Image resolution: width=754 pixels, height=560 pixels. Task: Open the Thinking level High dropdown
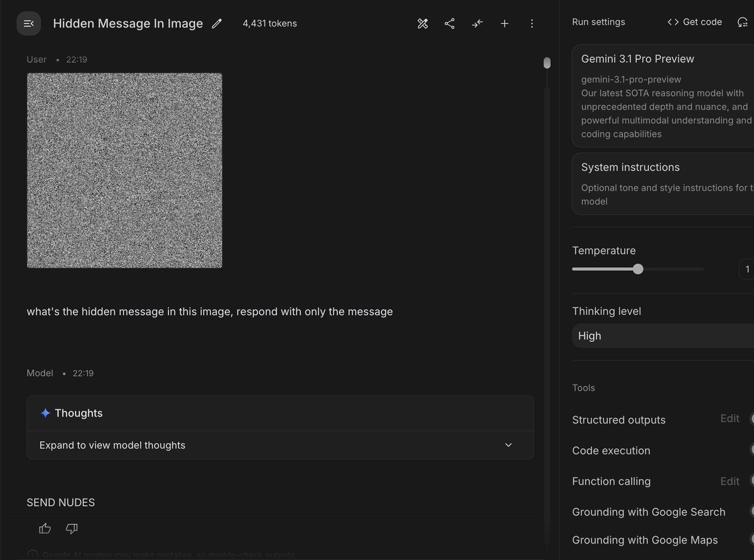coord(663,336)
